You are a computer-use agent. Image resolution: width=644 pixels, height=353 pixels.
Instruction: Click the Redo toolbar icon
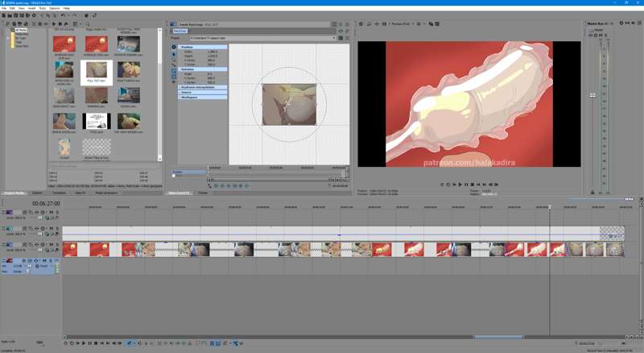[74, 15]
